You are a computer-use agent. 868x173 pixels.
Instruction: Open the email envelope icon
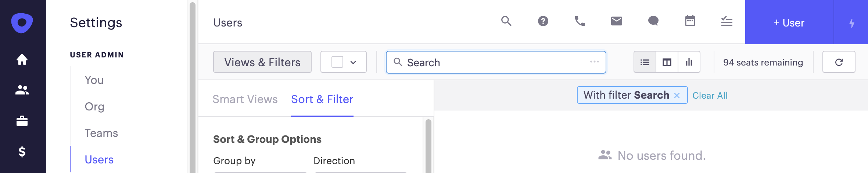[x=616, y=21]
